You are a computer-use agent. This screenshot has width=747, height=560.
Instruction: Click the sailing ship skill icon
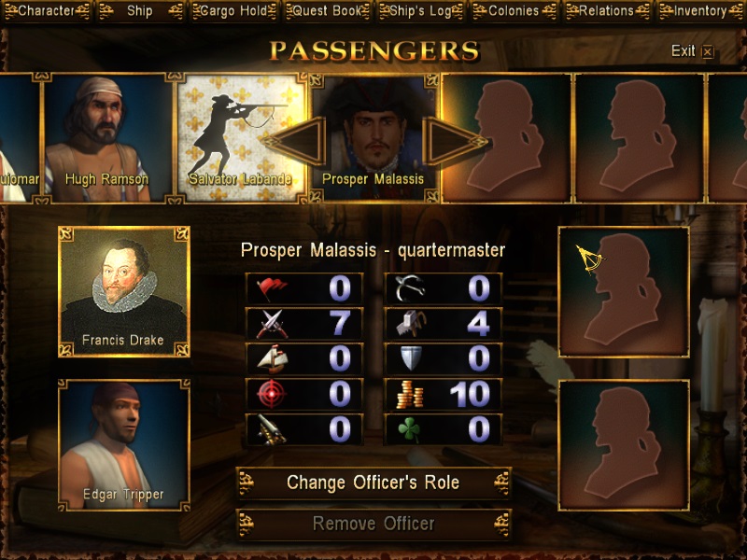272,359
